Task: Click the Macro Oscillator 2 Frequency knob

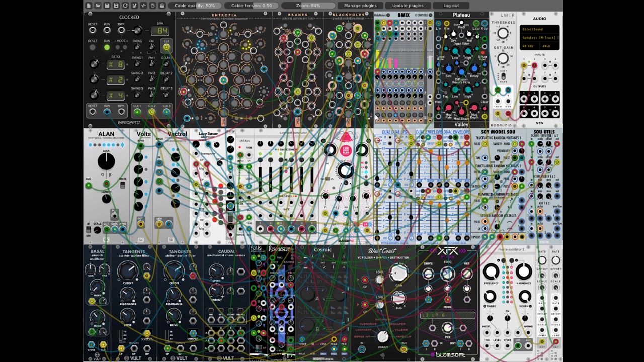Action: click(491, 272)
